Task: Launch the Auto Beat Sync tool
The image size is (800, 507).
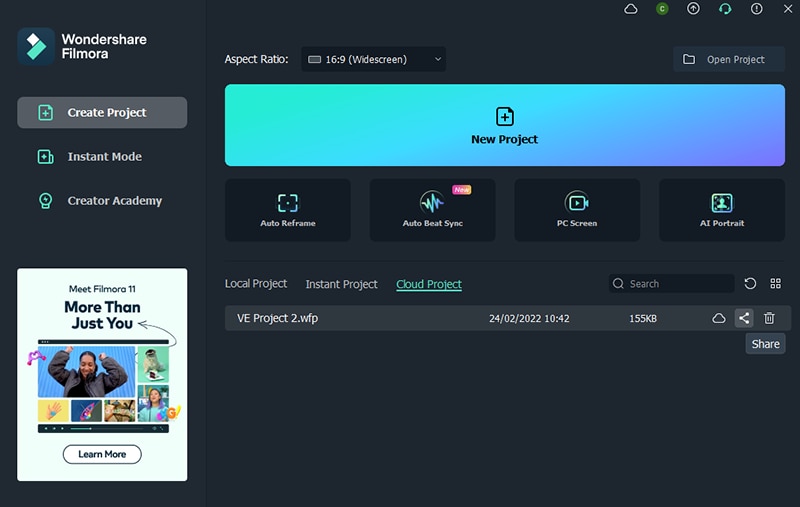Action: pos(432,210)
